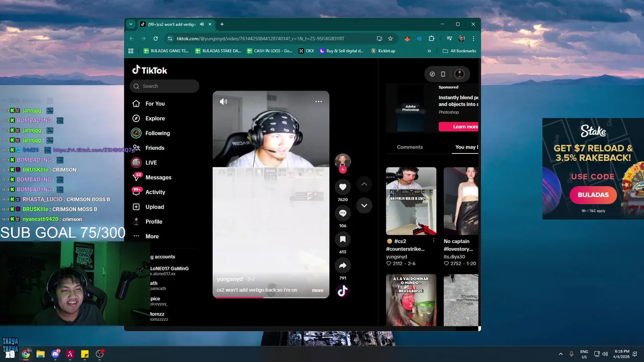Open the Kicklet.ap bookmark
The image size is (644, 362).
(383, 51)
